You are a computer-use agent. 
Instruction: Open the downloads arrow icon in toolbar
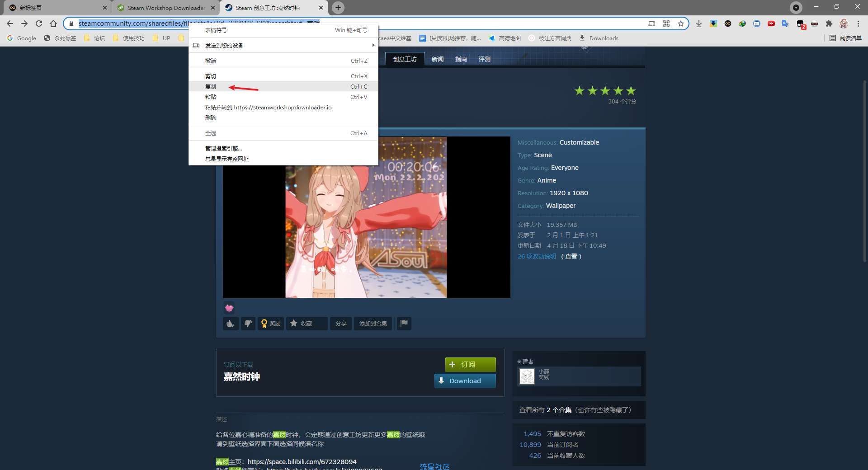pyautogui.click(x=699, y=23)
